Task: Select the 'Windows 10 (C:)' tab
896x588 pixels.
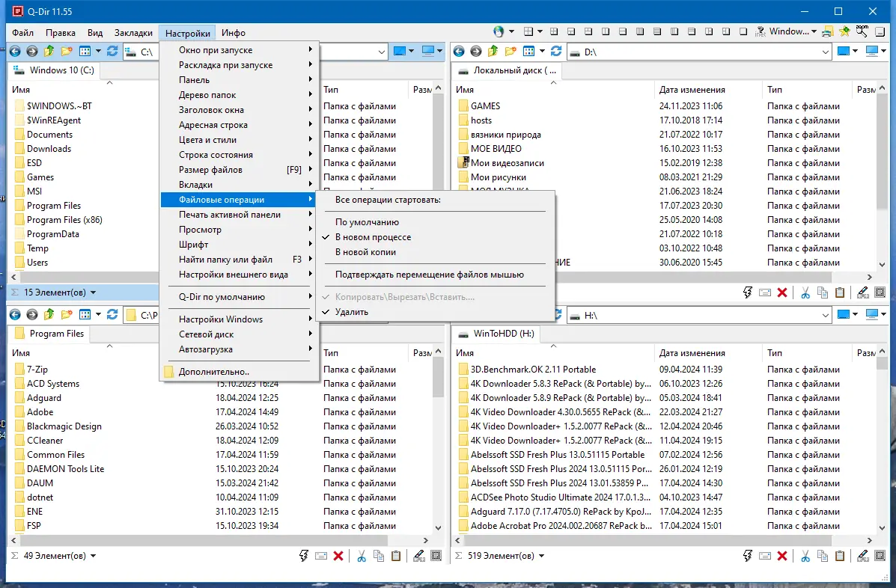Action: [55, 70]
